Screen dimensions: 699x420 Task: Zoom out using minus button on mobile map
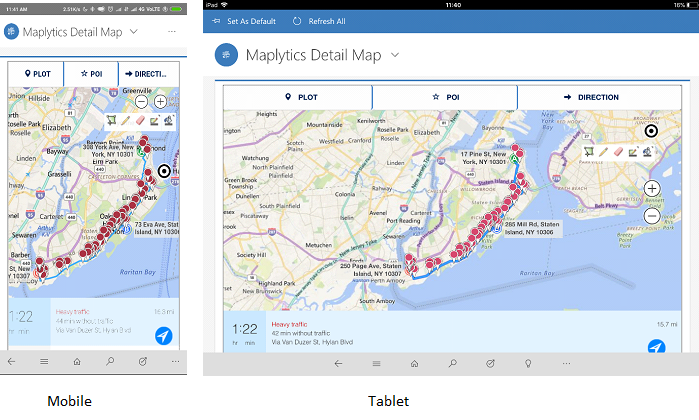point(141,102)
